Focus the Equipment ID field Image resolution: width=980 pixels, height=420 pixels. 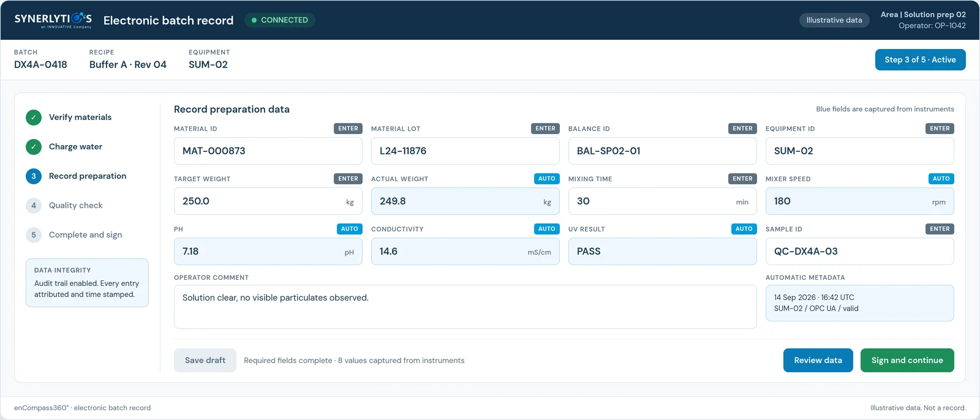860,151
